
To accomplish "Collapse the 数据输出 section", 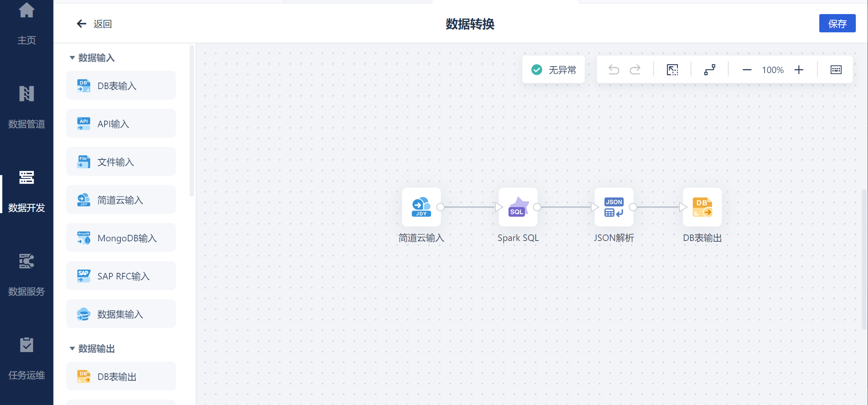I will coord(72,349).
